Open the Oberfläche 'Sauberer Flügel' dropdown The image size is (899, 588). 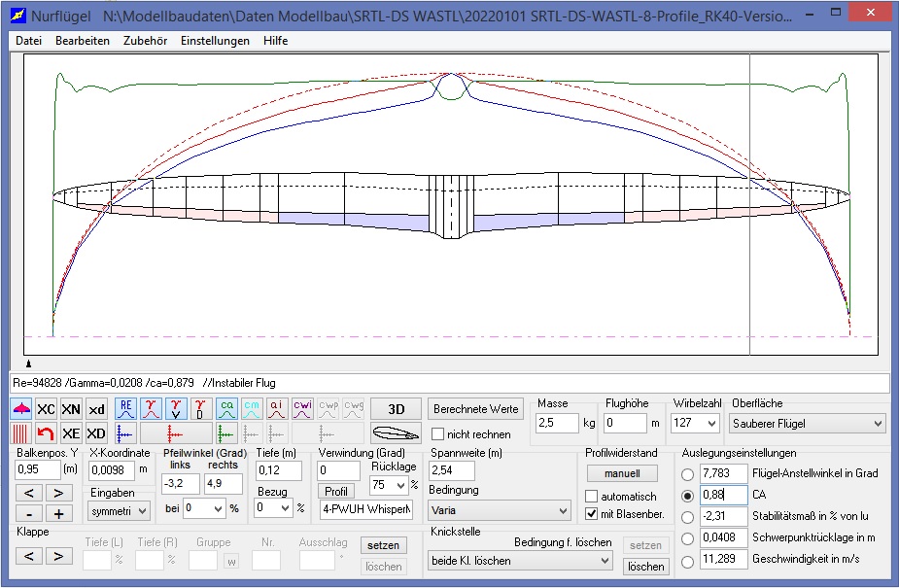809,424
